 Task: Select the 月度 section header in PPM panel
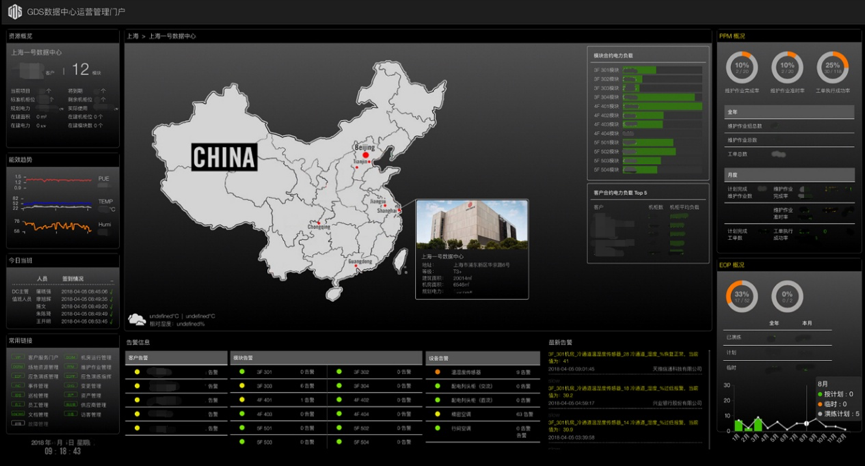(789, 175)
